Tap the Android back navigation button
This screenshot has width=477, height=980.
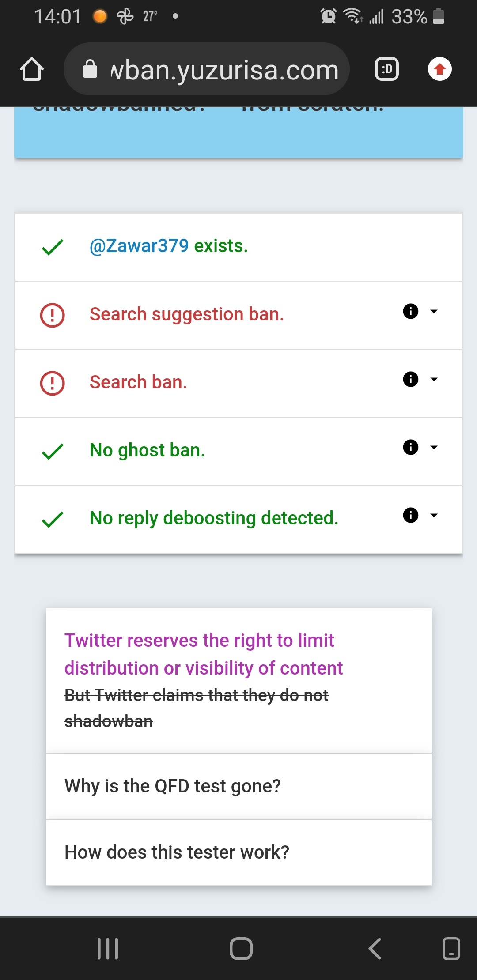(375, 948)
